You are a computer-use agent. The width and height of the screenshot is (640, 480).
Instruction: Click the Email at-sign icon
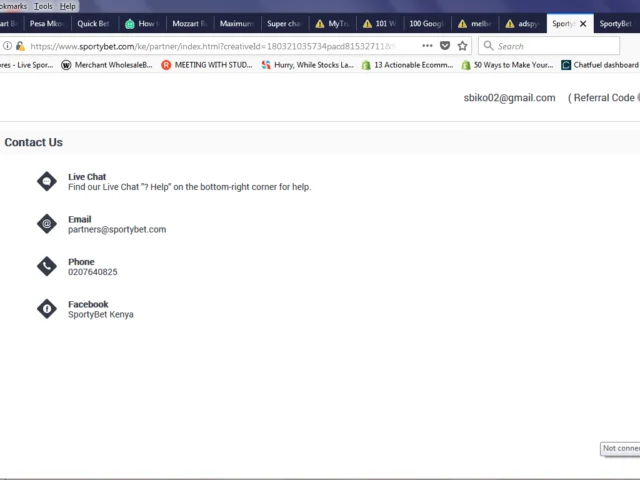tap(47, 224)
